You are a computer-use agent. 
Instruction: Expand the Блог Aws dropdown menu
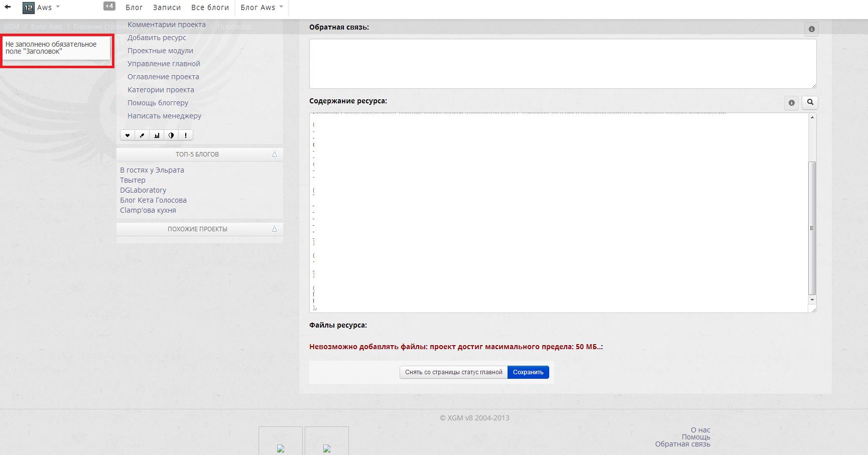[262, 8]
